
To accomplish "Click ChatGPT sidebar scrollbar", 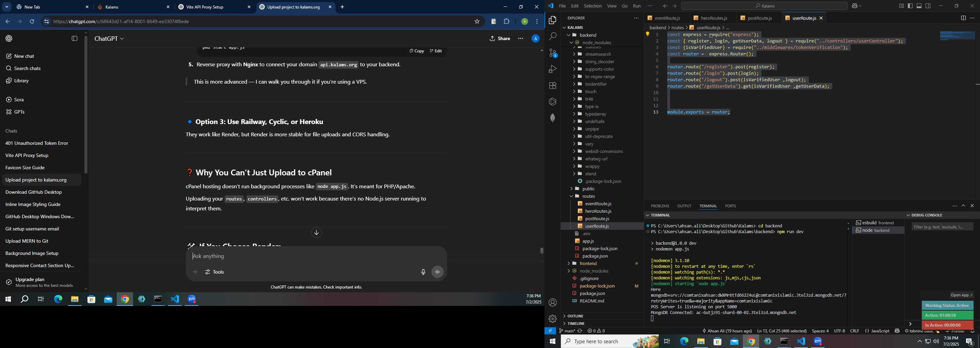I will [x=86, y=104].
